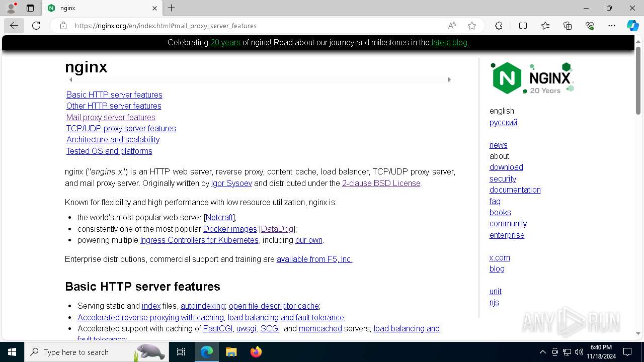This screenshot has height=362, width=644.
Task: Open the download sidebar link
Action: (x=506, y=167)
